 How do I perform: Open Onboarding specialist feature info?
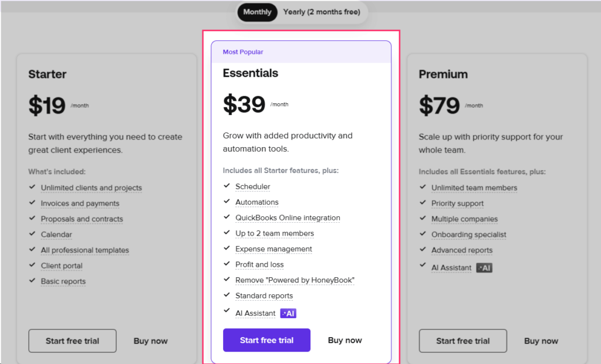coord(469,234)
